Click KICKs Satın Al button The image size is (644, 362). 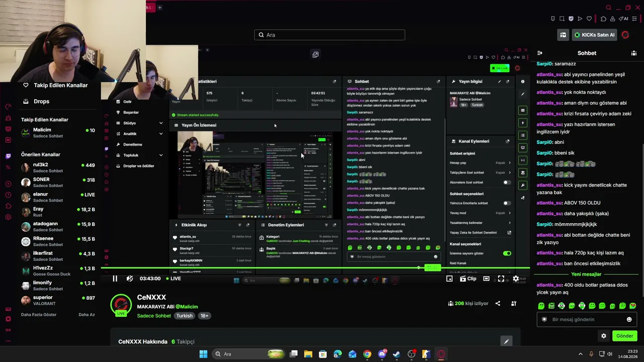595,35
